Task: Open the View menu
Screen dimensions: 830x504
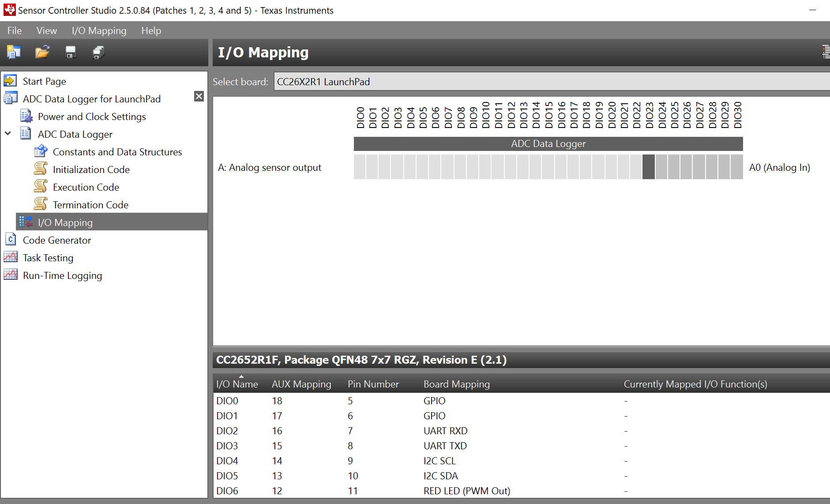Action: point(47,30)
